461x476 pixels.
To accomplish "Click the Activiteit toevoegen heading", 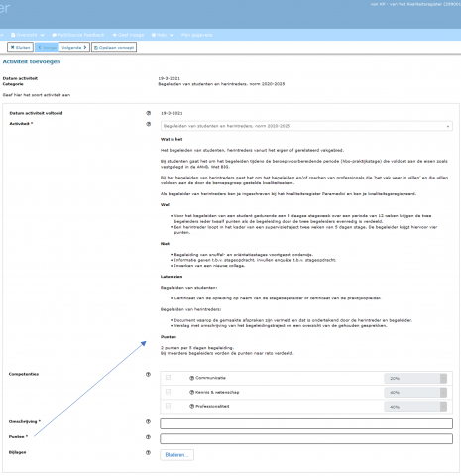I will [x=32, y=61].
